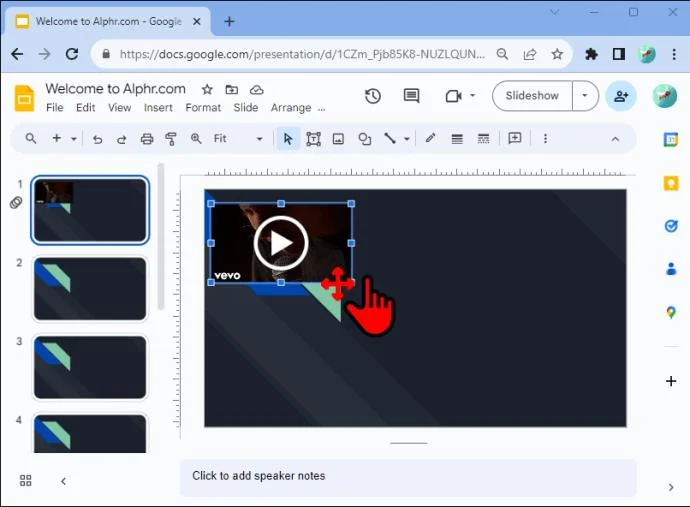Bookmark this tab with the star
Viewport: 690px width, 507px height.
click(x=557, y=54)
